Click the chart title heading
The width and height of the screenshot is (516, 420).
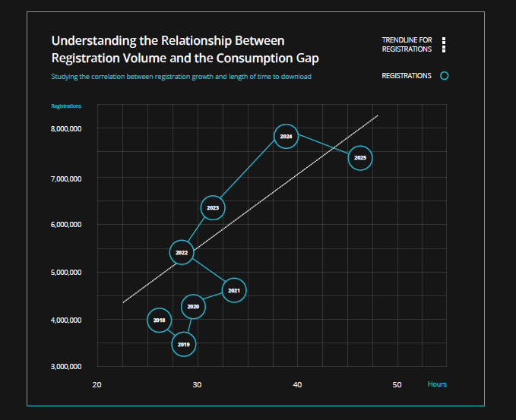[185, 49]
